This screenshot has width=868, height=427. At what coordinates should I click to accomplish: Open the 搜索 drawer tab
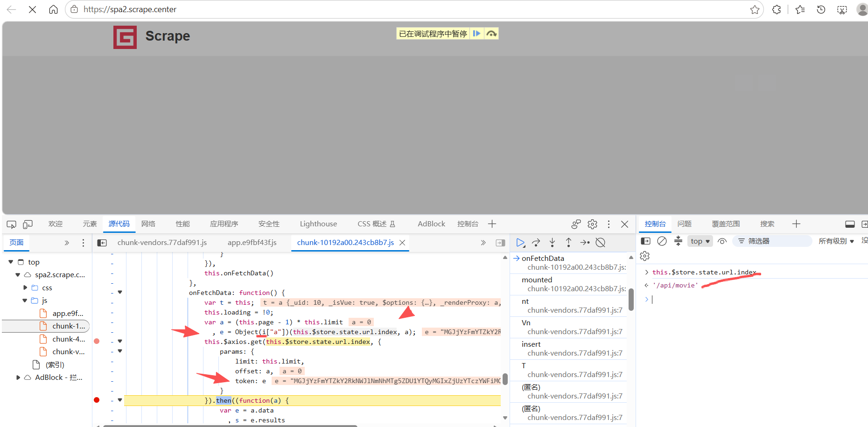point(767,224)
